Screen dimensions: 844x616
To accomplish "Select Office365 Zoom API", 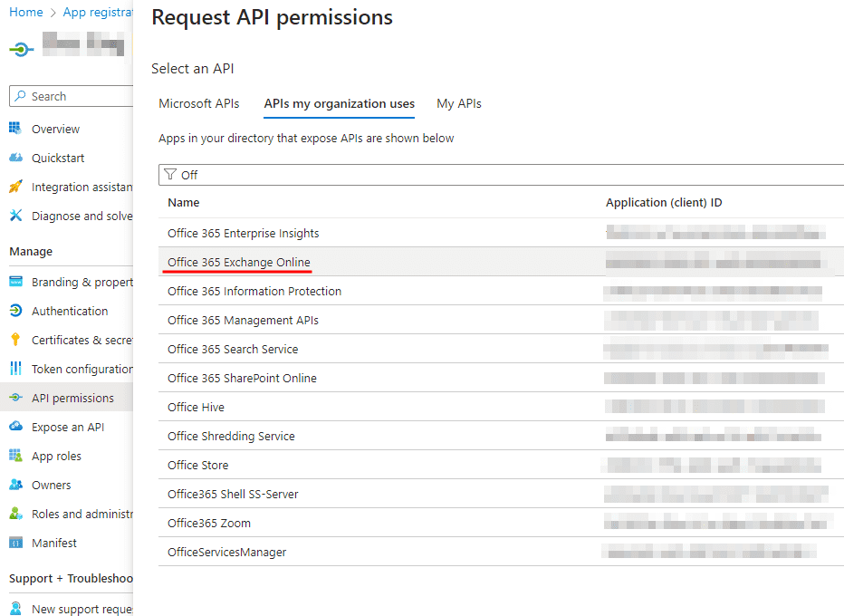I will click(501, 523).
